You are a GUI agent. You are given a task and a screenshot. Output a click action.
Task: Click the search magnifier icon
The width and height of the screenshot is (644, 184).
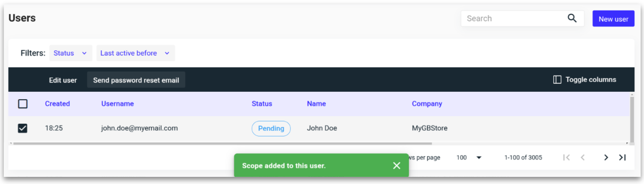click(572, 18)
